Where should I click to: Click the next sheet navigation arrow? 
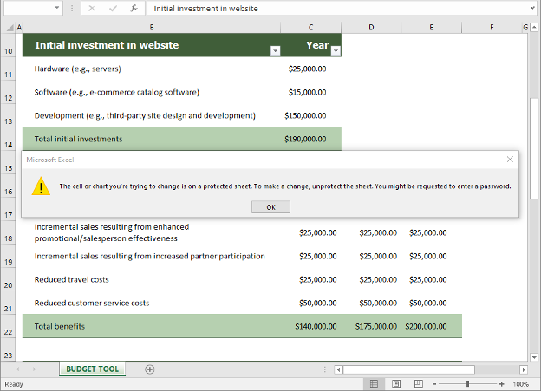[x=34, y=369]
